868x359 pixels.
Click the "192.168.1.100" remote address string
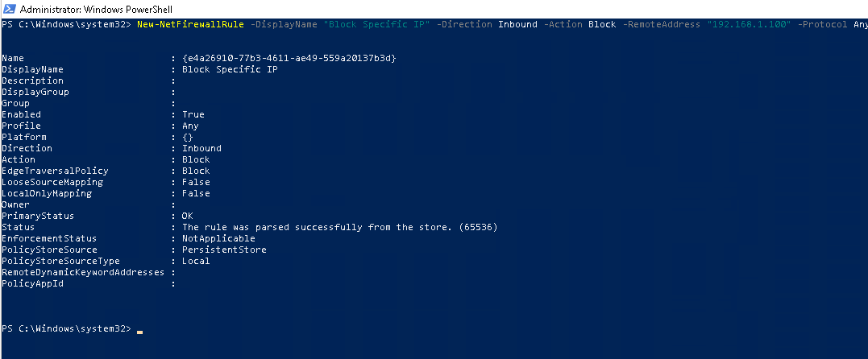pyautogui.click(x=749, y=25)
